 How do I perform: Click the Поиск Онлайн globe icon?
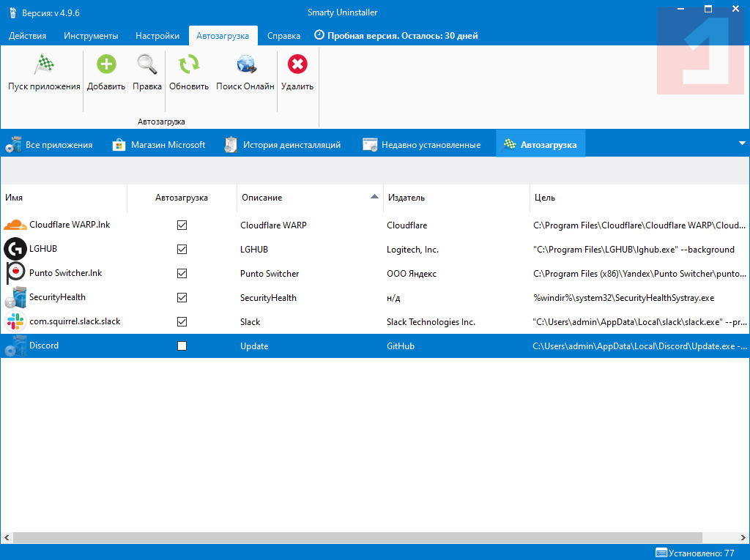pyautogui.click(x=245, y=65)
